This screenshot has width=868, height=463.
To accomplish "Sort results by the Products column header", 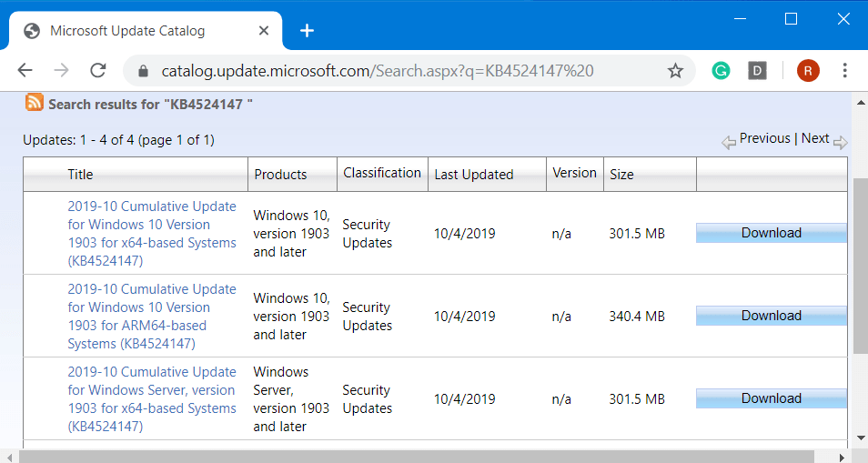I will [280, 175].
